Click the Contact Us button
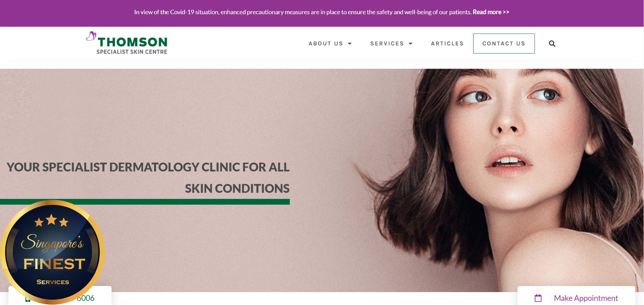Image resolution: width=644 pixels, height=305 pixels. [x=504, y=43]
